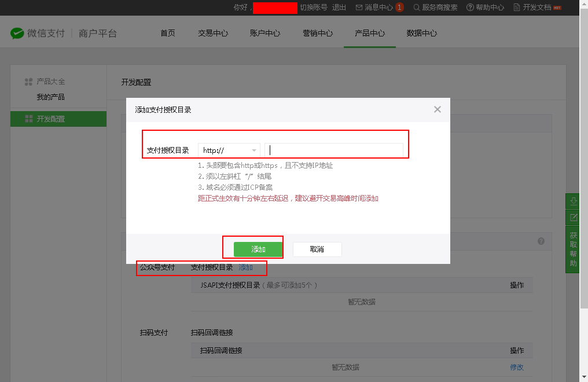Click the WeChat Pay logo icon

pyautogui.click(x=17, y=34)
